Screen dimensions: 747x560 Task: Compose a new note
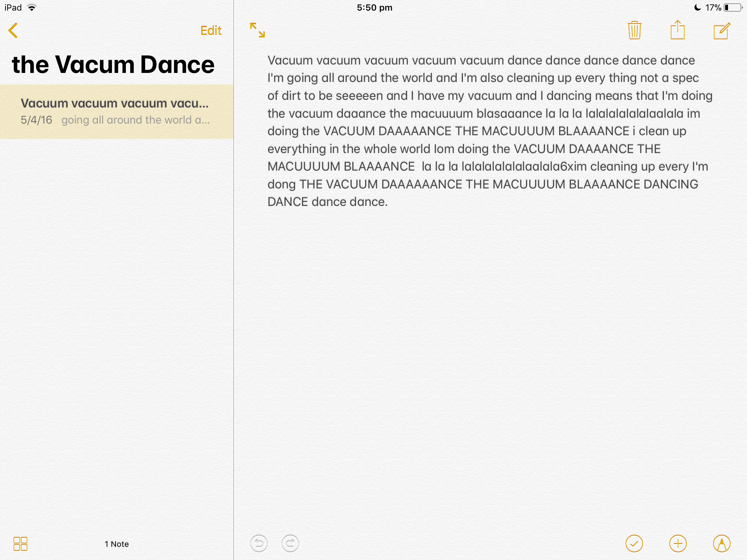pos(722,31)
